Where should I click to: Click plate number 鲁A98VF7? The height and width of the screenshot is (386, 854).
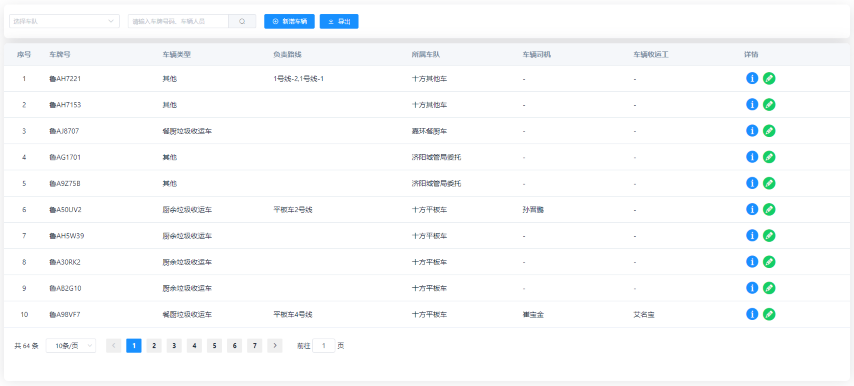(x=65, y=315)
